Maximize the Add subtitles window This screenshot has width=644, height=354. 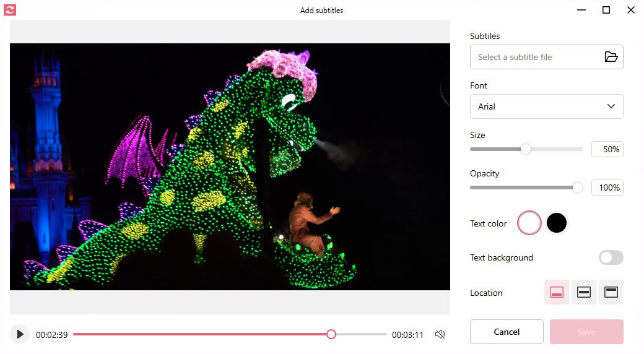click(x=606, y=10)
